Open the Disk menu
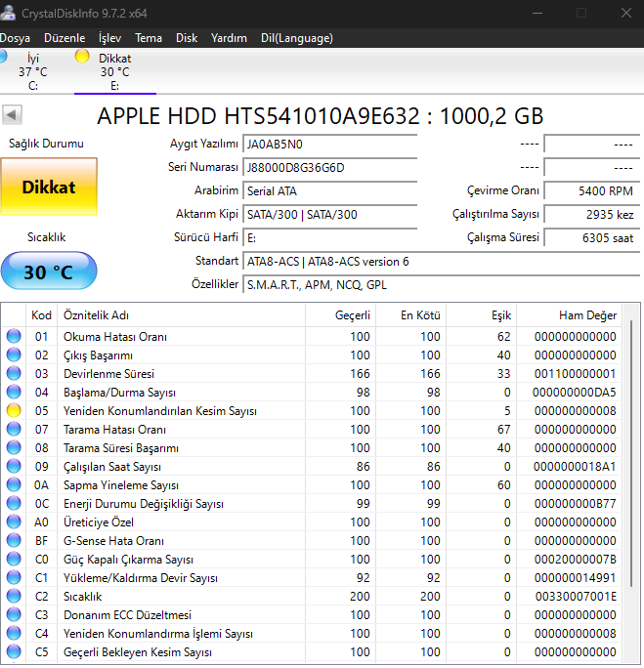 [187, 38]
